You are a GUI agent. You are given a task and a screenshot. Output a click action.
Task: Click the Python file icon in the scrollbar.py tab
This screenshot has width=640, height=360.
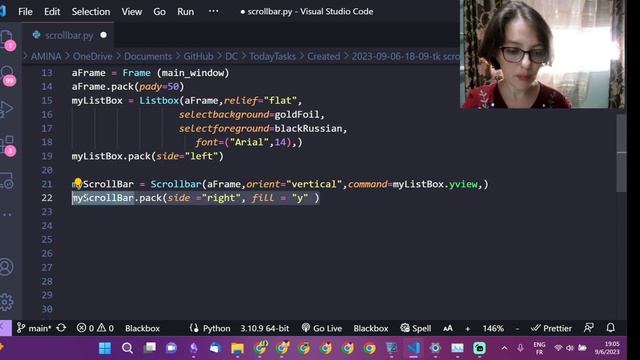click(x=37, y=35)
